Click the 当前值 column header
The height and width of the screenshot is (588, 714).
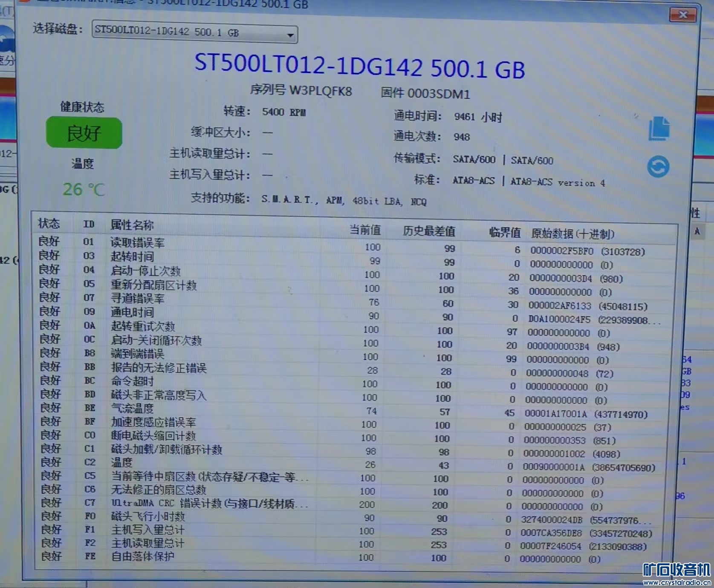point(365,230)
